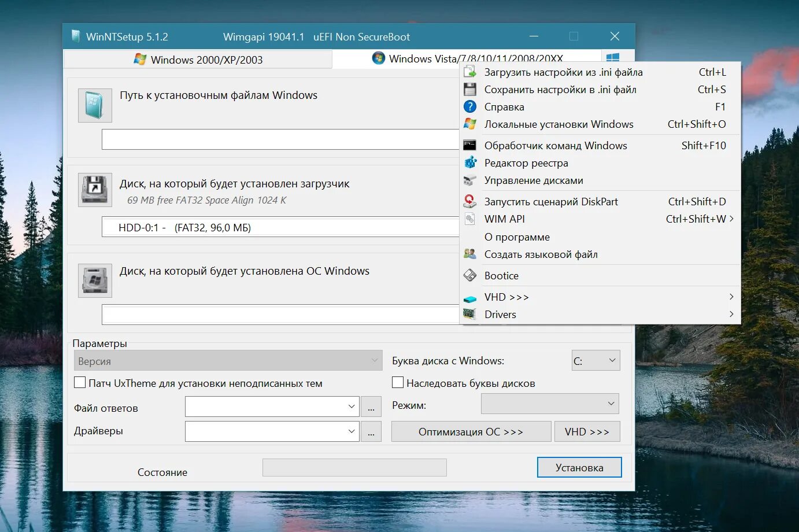Select Локальные установки Windows menu item
799x532 pixels.
click(x=600, y=124)
